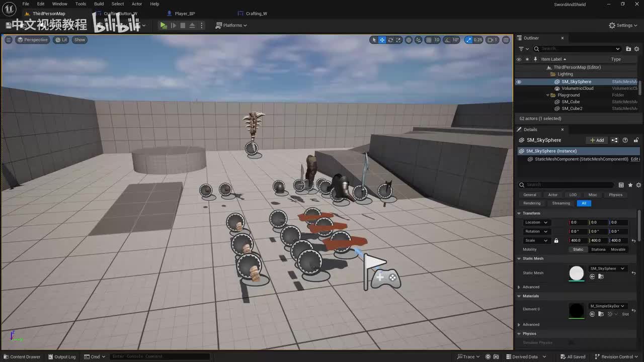The width and height of the screenshot is (644, 362).
Task: Open Details help question mark icon
Action: pos(625,140)
